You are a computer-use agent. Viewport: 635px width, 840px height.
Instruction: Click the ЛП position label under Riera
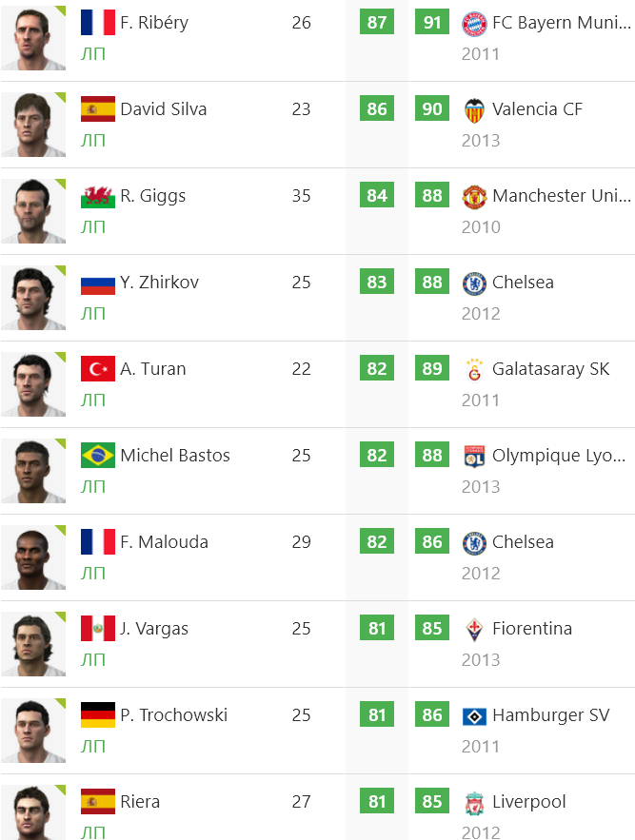[x=92, y=832]
